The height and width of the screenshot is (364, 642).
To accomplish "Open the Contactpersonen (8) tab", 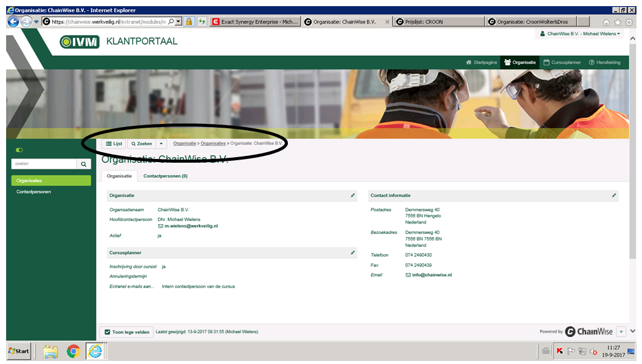I will pyautogui.click(x=166, y=176).
